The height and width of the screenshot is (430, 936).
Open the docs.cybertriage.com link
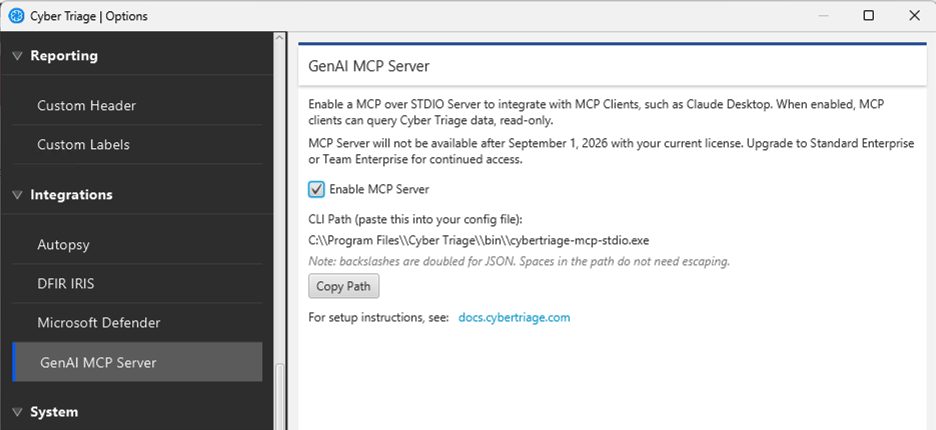coord(514,318)
